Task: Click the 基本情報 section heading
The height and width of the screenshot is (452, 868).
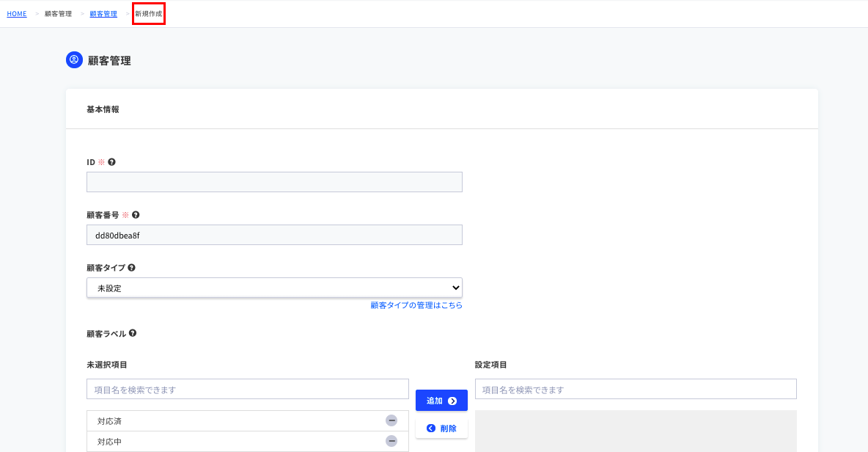Action: [103, 109]
